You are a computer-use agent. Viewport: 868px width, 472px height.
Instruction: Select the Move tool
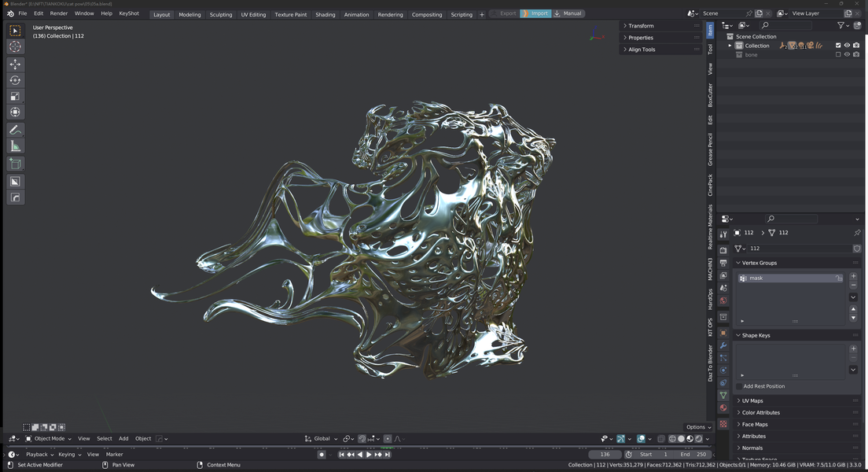click(x=15, y=65)
